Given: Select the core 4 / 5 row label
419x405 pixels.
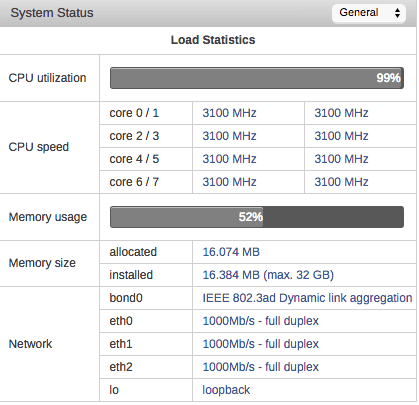Looking at the screenshot, I should point(134,159).
